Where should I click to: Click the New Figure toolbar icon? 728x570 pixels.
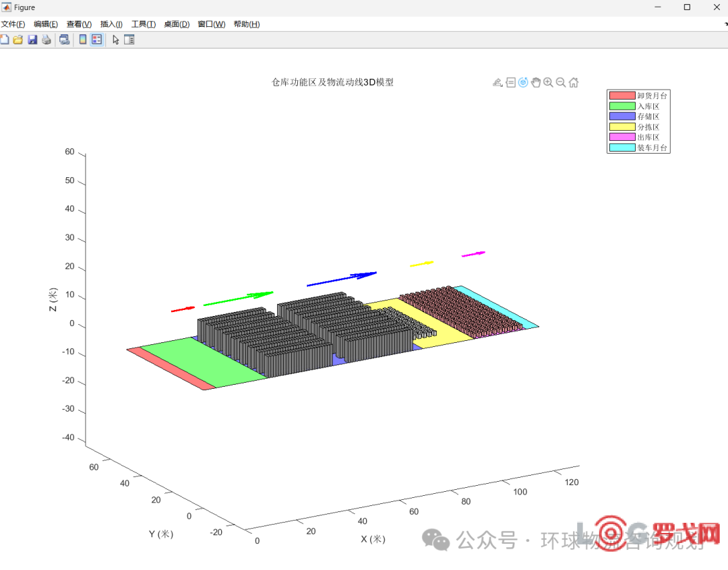point(5,40)
